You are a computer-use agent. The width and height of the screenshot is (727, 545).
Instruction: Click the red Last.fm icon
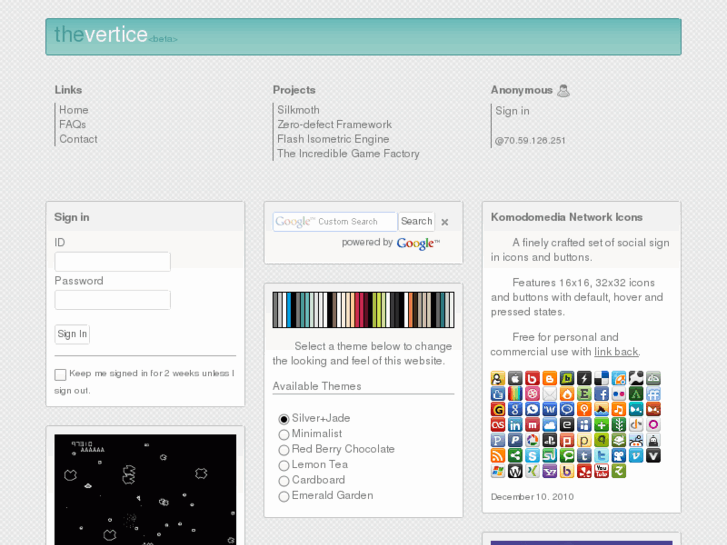tap(498, 424)
